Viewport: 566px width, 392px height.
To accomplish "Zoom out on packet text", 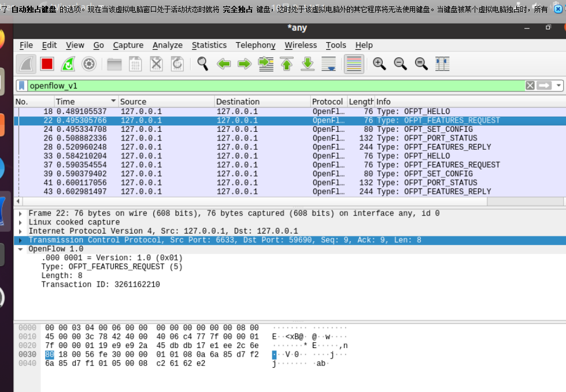I will click(x=400, y=64).
